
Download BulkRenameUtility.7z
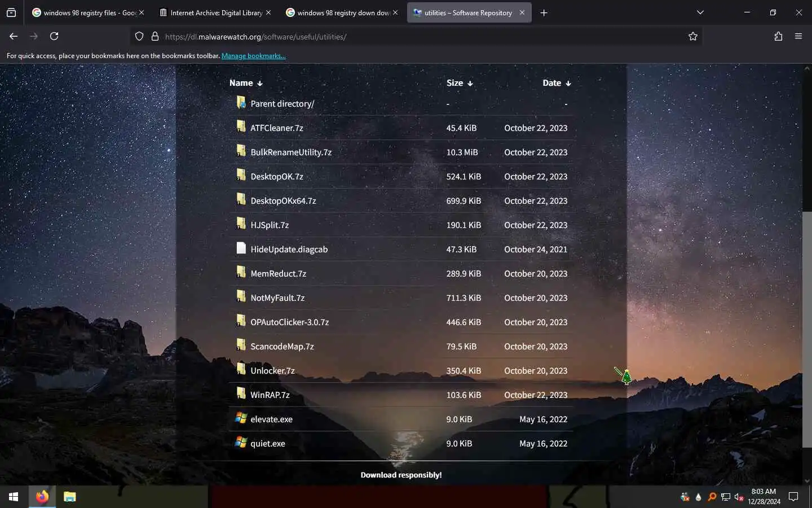point(291,152)
